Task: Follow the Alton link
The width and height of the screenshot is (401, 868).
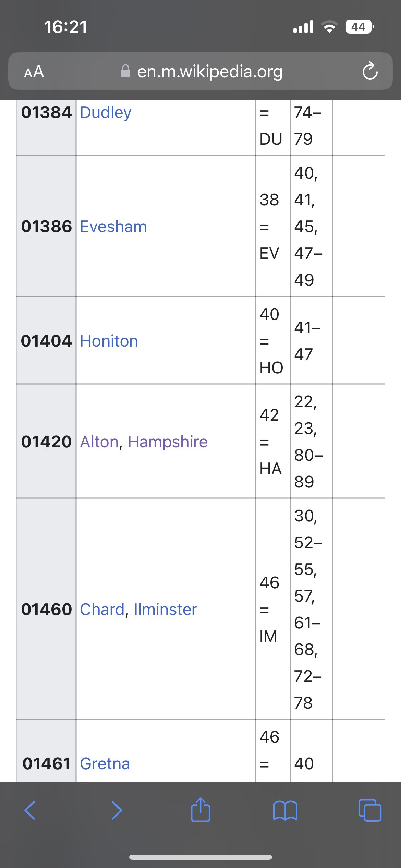Action: pyautogui.click(x=99, y=442)
